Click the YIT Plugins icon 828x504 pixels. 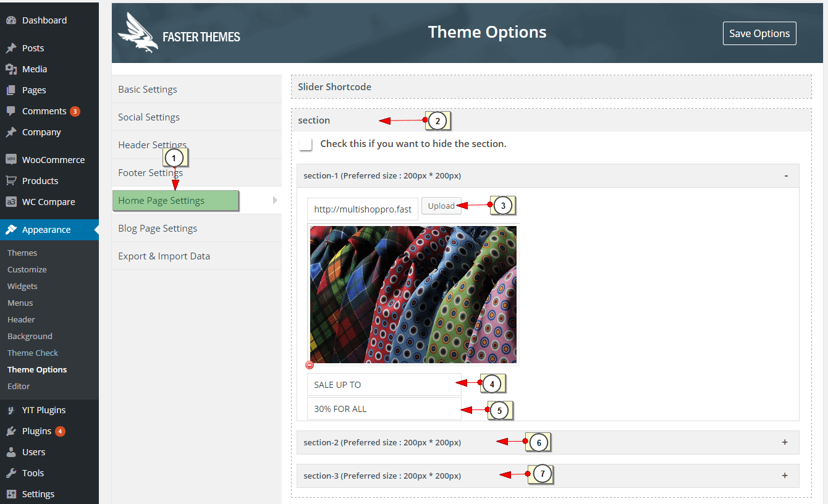pos(11,410)
